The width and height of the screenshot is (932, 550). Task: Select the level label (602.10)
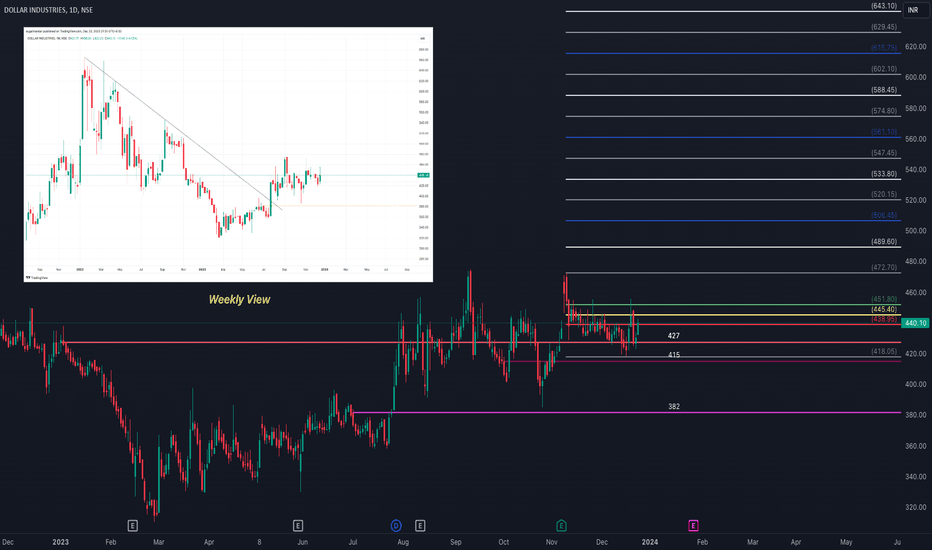pyautogui.click(x=884, y=69)
